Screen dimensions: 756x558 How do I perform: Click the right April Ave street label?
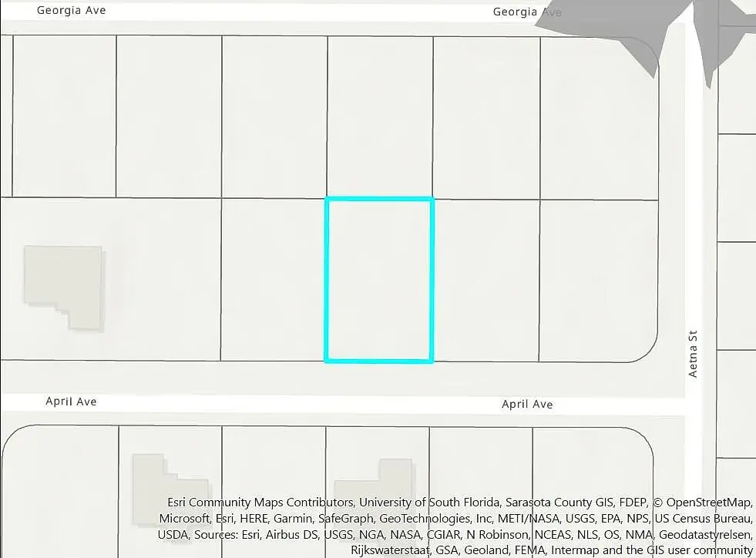[x=527, y=404]
